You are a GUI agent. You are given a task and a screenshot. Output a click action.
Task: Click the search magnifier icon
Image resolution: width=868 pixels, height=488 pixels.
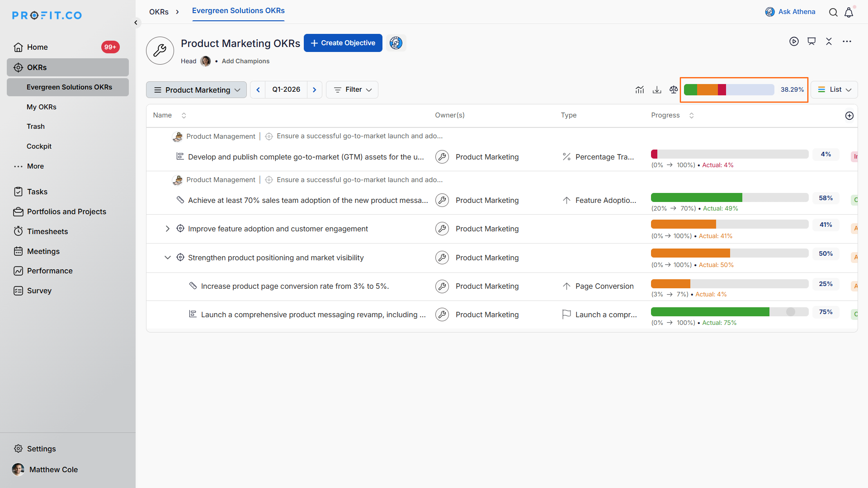[x=833, y=12]
